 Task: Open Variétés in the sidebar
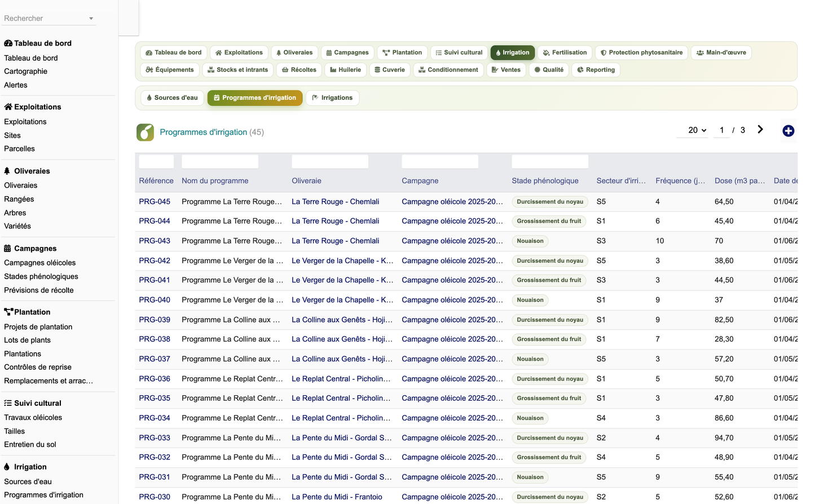pos(17,226)
